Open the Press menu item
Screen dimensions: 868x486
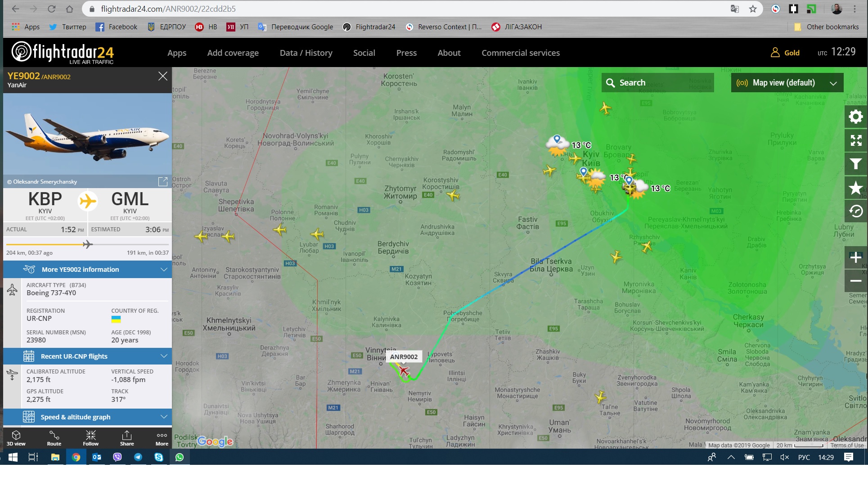406,53
